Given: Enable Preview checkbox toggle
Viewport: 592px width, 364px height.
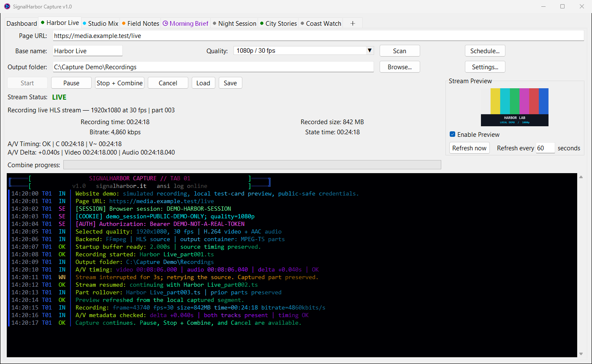Looking at the screenshot, I should tap(452, 134).
